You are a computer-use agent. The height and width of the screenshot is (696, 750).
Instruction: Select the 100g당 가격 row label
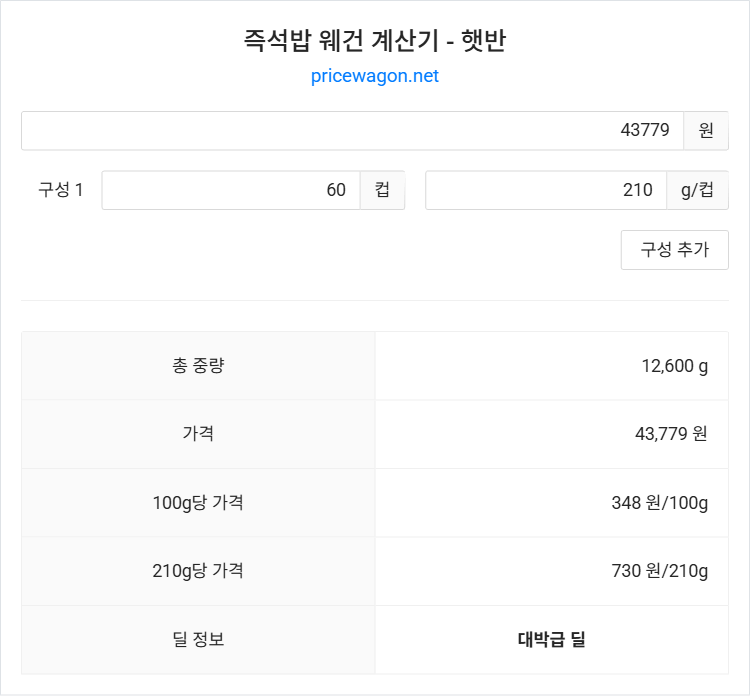point(198,503)
